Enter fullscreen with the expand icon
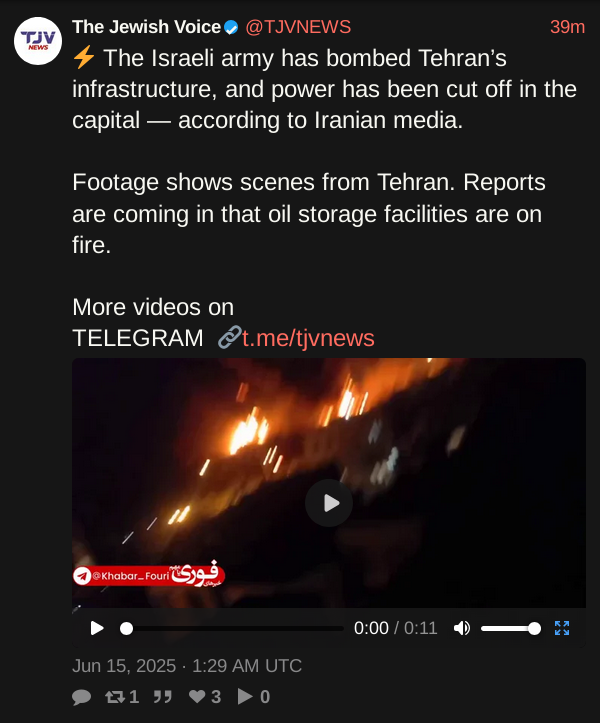This screenshot has width=600, height=723. pyautogui.click(x=562, y=628)
